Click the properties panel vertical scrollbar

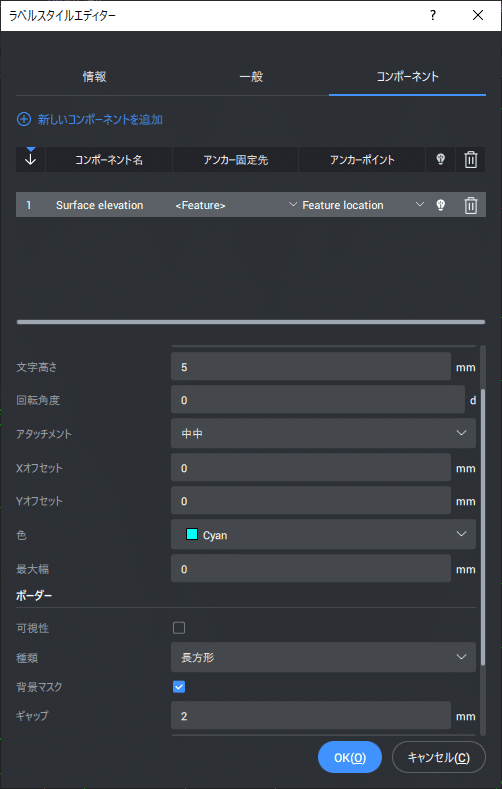(x=483, y=527)
